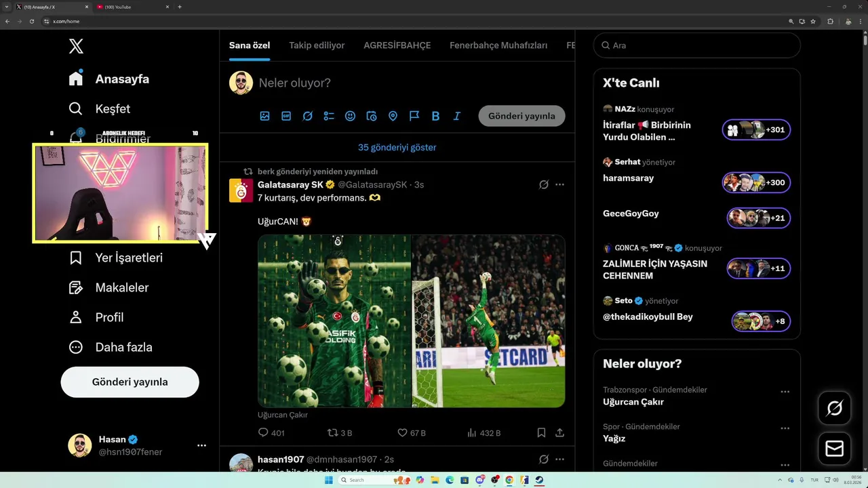868x488 pixels.
Task: Click the X logo in sidebar
Action: (76, 46)
